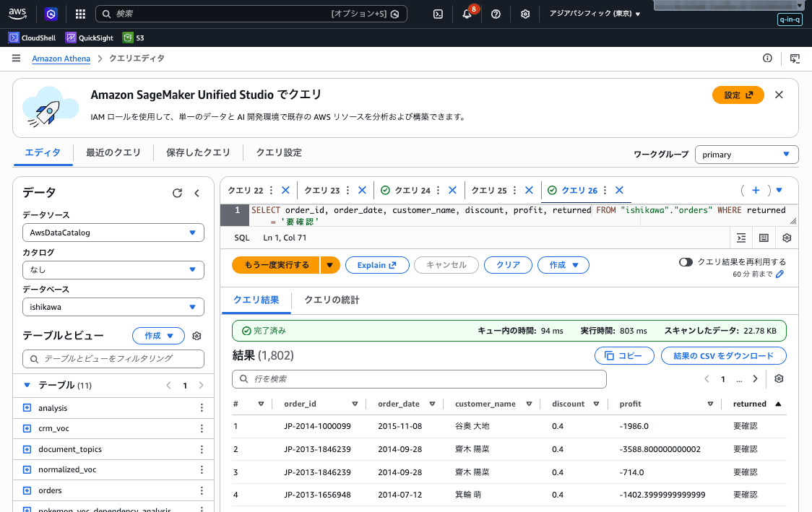Go to next results page
The image size is (812, 512).
coord(755,379)
